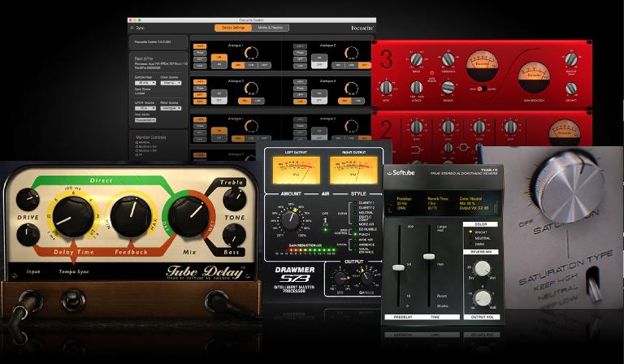This screenshot has height=364, width=624.
Task: Click the Softube logo on TSAR-1R reverb
Action: point(401,172)
